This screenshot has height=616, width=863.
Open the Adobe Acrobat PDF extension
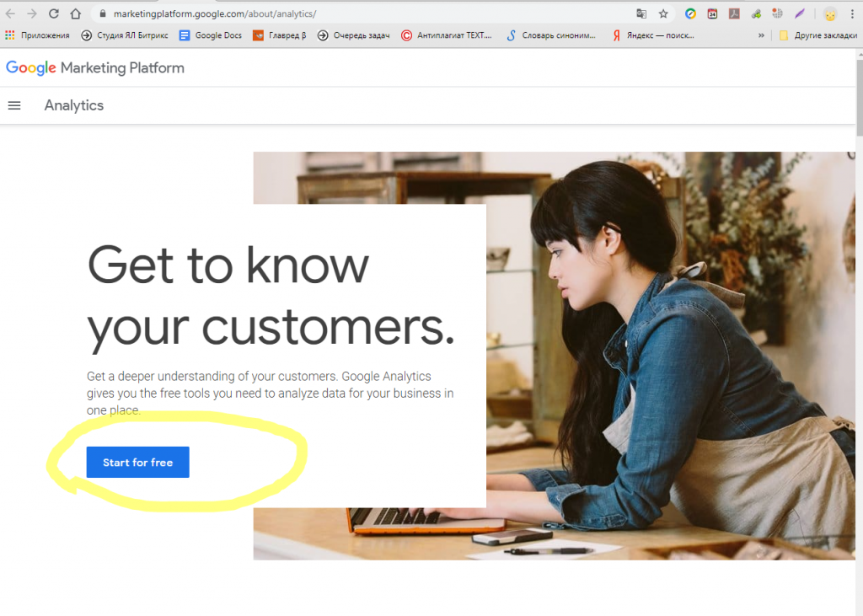pos(734,13)
